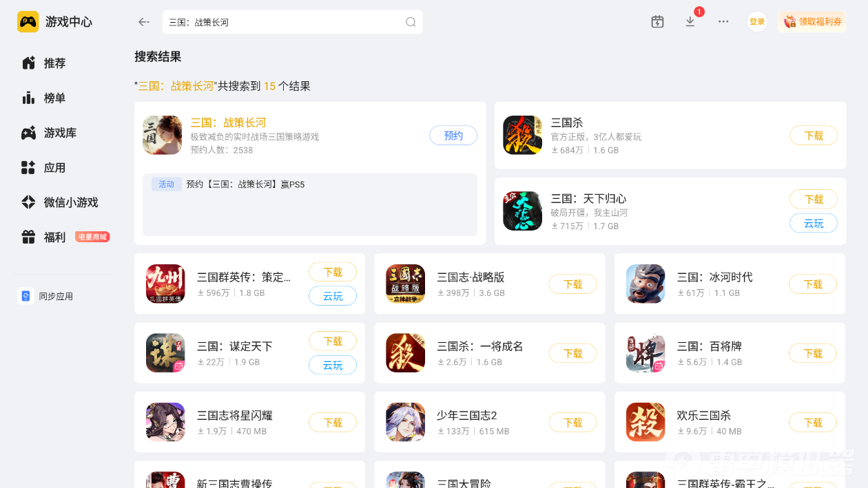868x488 pixels.
Task: Download 少年三国志2
Action: point(572,423)
